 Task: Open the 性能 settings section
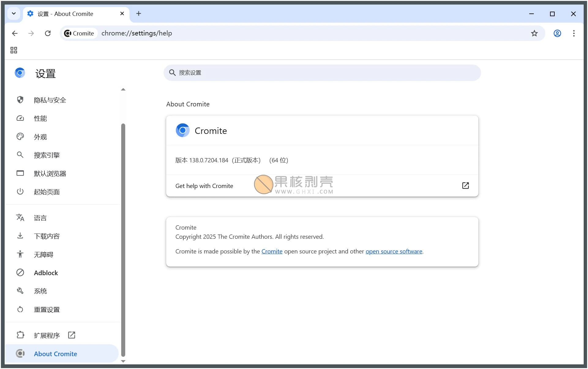(40, 119)
